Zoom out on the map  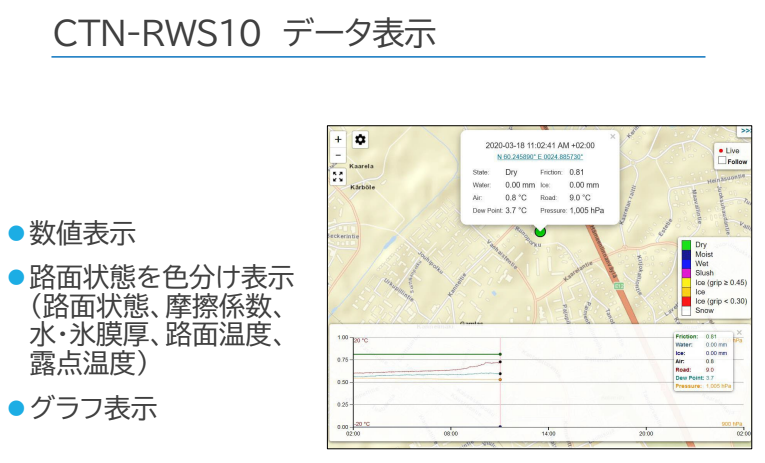(x=338, y=155)
